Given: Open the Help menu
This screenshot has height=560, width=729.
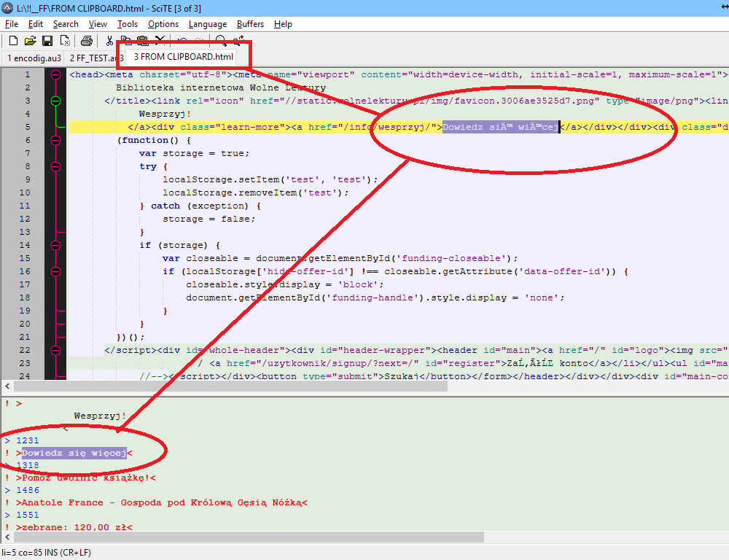Looking at the screenshot, I should pos(283,24).
